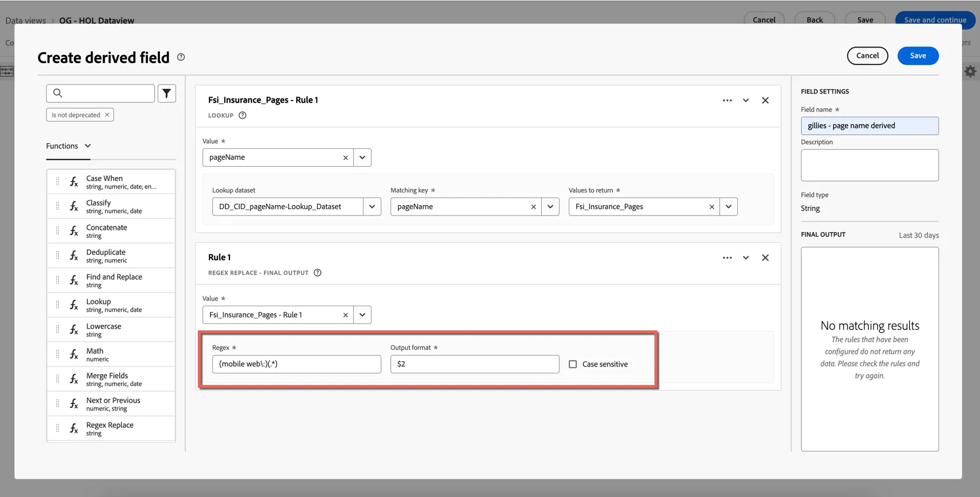Collapse the Fsi_Insurance_Pages Lookup rule
This screenshot has width=980, height=497.
tap(746, 101)
